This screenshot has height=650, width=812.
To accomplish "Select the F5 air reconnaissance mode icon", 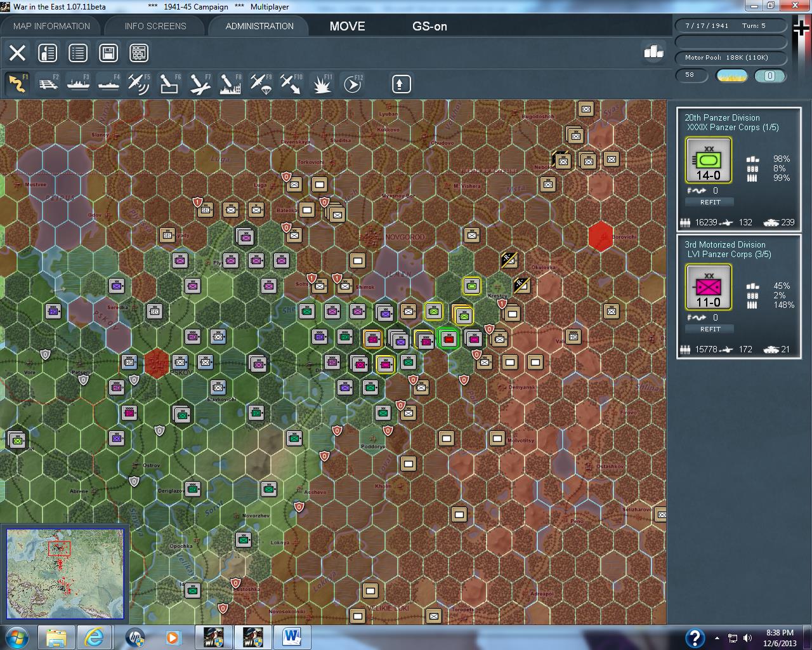I will pos(139,84).
